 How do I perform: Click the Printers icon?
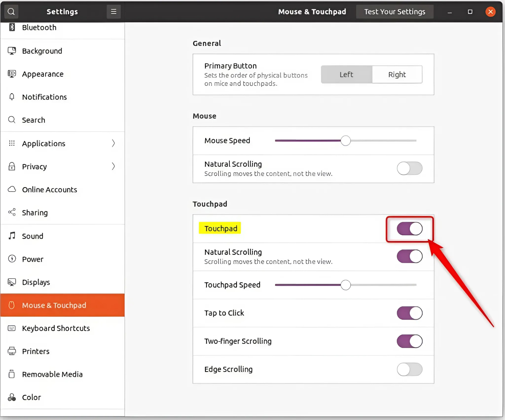[x=12, y=351]
